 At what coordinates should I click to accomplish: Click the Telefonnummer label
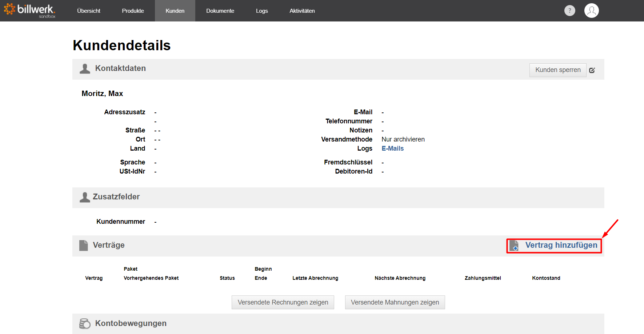pyautogui.click(x=349, y=121)
